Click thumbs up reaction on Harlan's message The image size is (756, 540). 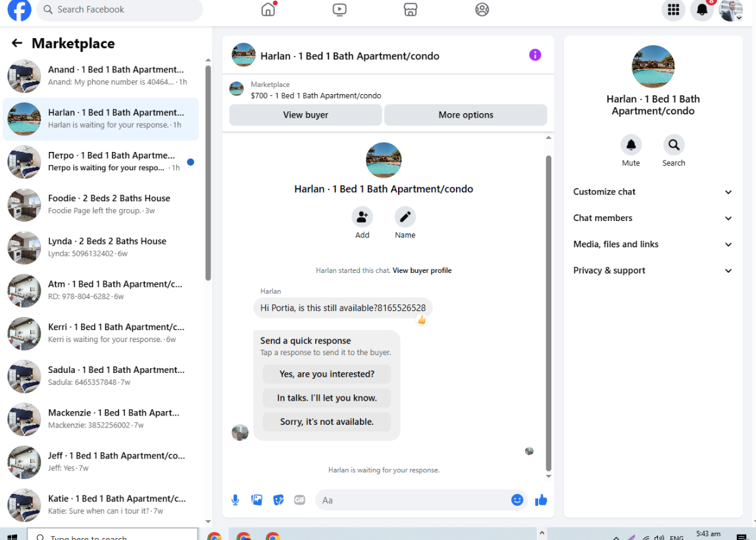click(x=422, y=320)
